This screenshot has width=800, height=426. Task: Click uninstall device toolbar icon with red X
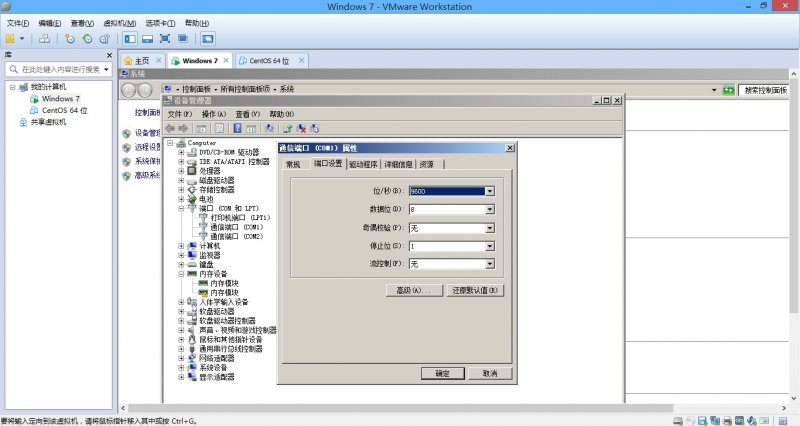tap(302, 129)
